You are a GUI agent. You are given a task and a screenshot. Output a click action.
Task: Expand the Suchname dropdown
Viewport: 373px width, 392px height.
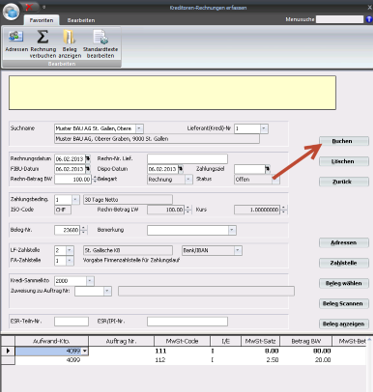coord(139,128)
